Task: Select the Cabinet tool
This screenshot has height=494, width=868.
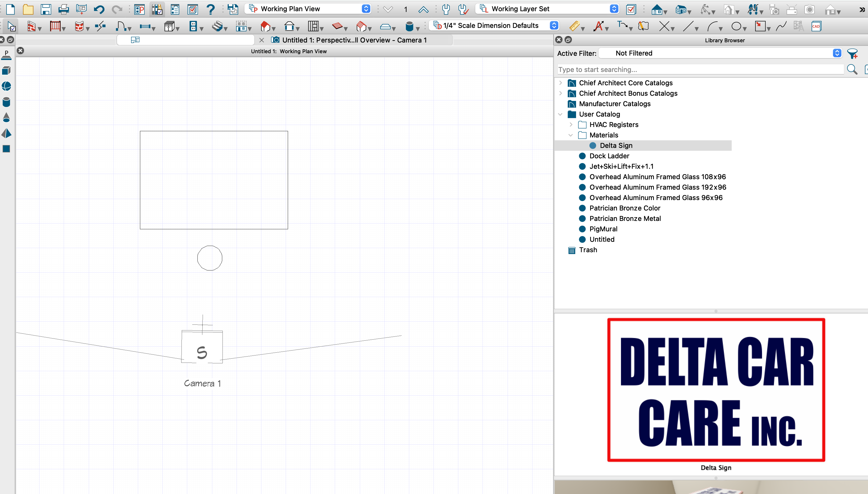Action: 169,26
